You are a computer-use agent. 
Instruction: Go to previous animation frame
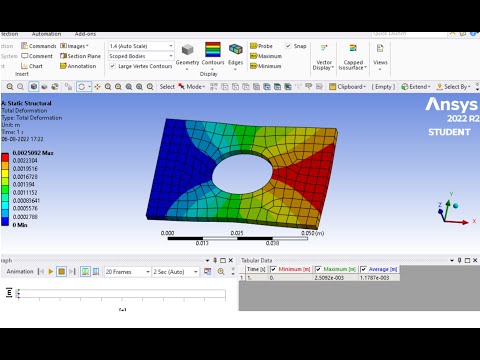[x=41, y=272]
